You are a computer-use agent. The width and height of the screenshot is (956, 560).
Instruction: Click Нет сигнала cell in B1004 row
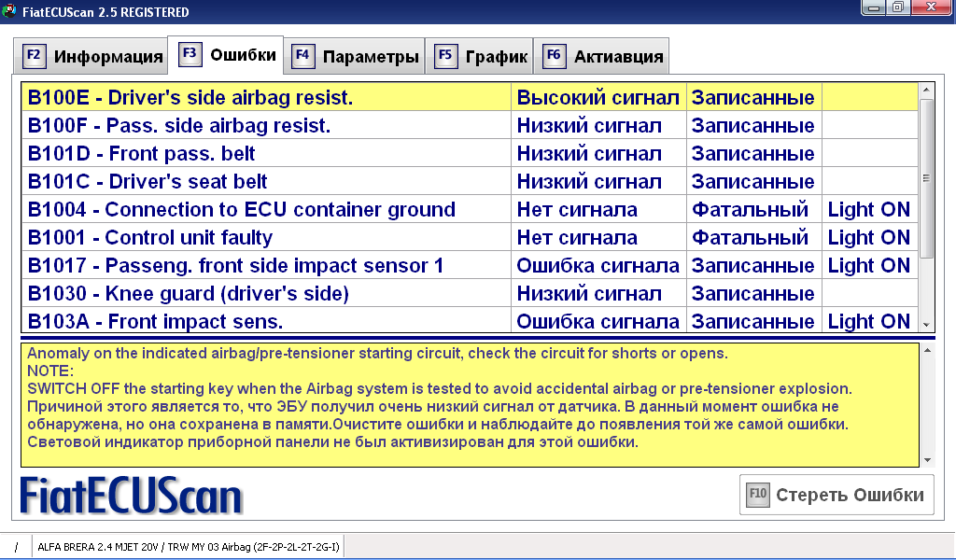tap(598, 210)
